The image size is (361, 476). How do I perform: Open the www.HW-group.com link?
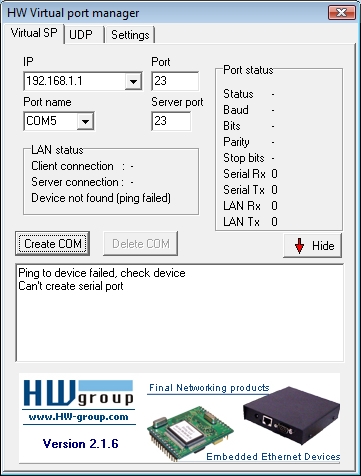pyautogui.click(x=79, y=417)
